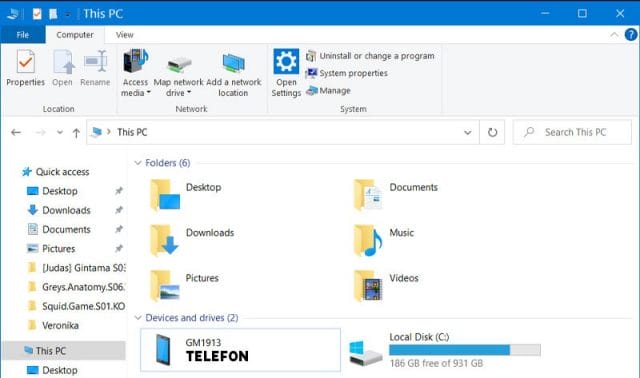This screenshot has width=640, height=378.
Task: Select System properties in the ribbon
Action: pyautogui.click(x=347, y=73)
